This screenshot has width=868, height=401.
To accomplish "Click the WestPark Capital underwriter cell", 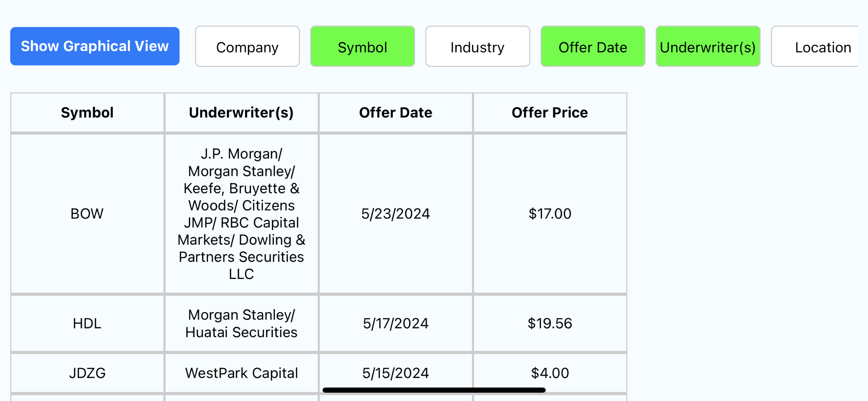I will click(241, 373).
